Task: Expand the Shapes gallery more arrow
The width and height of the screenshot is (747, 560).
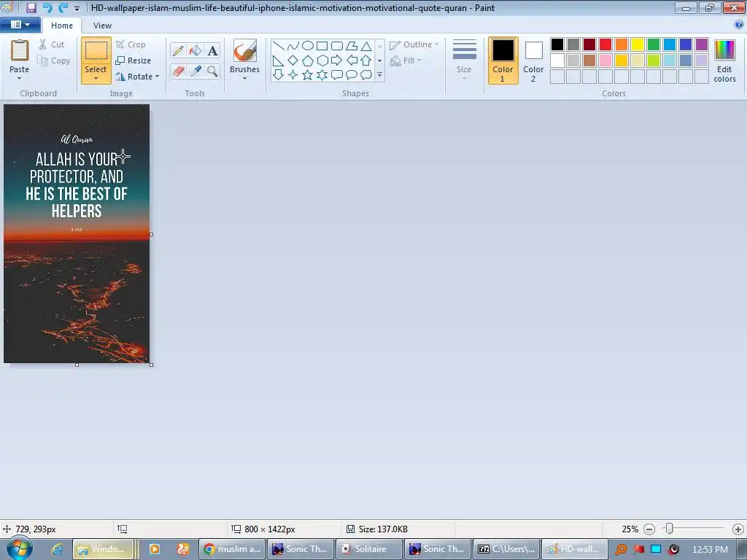Action: 379,75
